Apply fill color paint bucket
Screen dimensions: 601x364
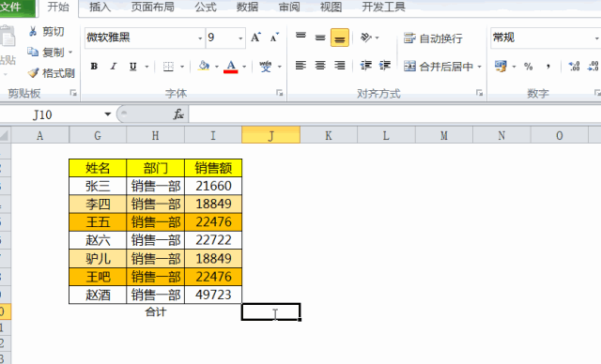click(204, 67)
